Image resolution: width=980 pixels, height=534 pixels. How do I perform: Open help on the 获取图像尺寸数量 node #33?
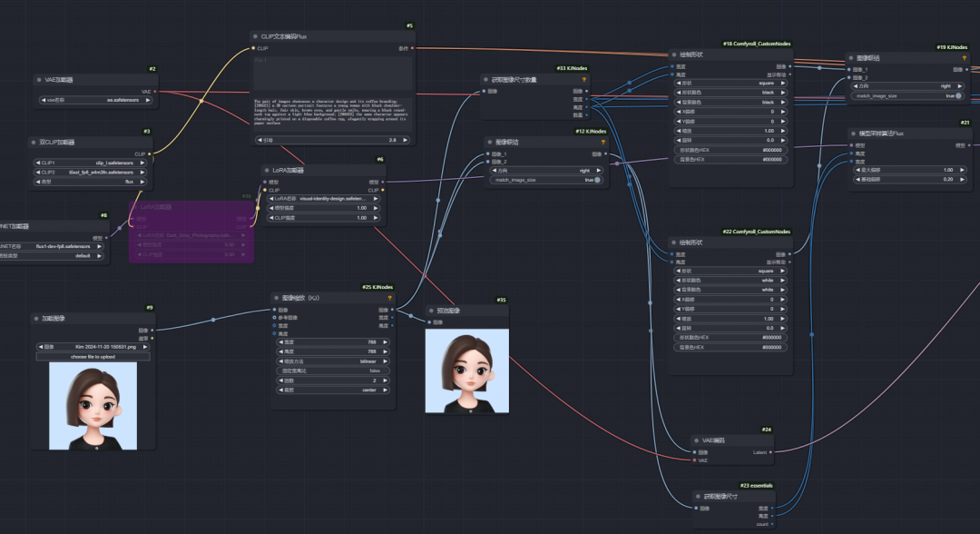click(583, 80)
